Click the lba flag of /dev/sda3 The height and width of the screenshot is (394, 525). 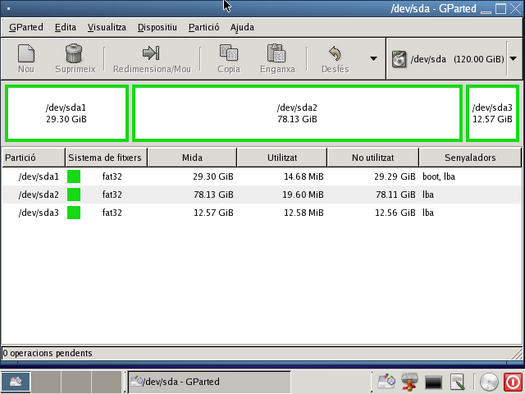pos(428,213)
